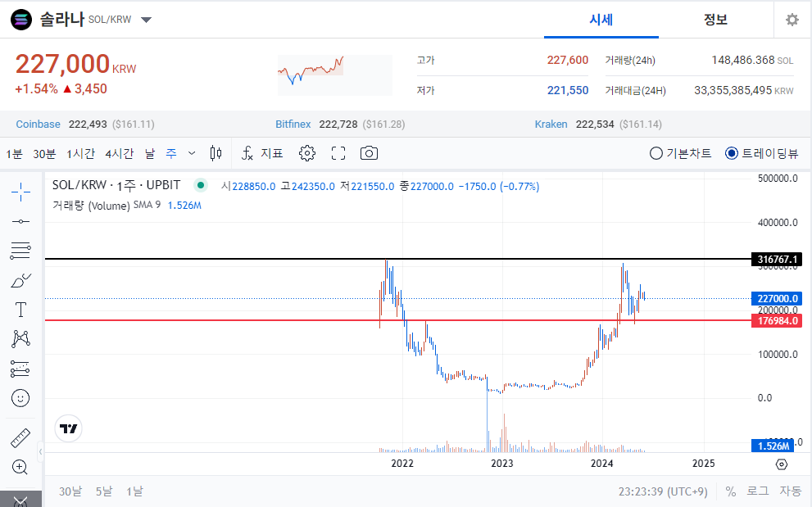812x507 pixels.
Task: Click the green market status dot
Action: [201, 185]
